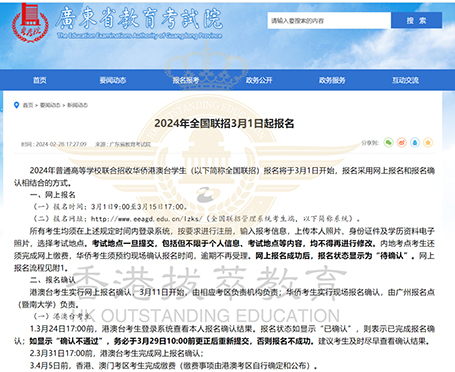Click the subheading (一) 港澳台考生
The height and width of the screenshot is (372, 455).
tap(62, 316)
